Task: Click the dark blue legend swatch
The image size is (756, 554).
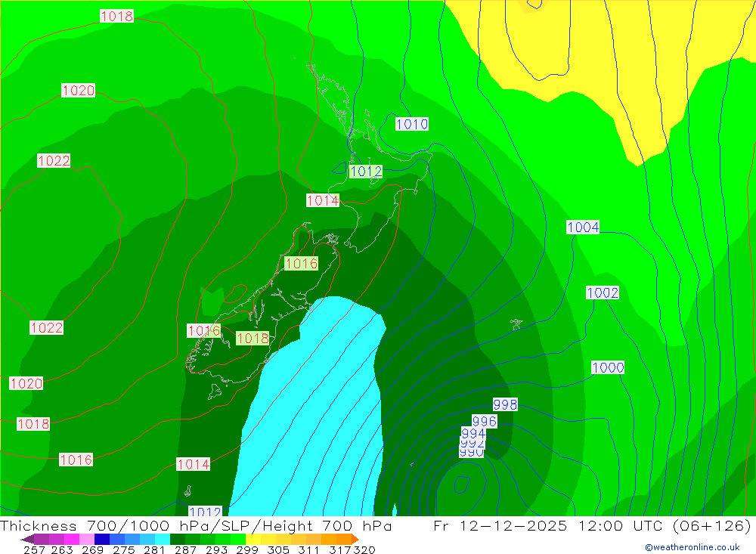Action: click(102, 539)
